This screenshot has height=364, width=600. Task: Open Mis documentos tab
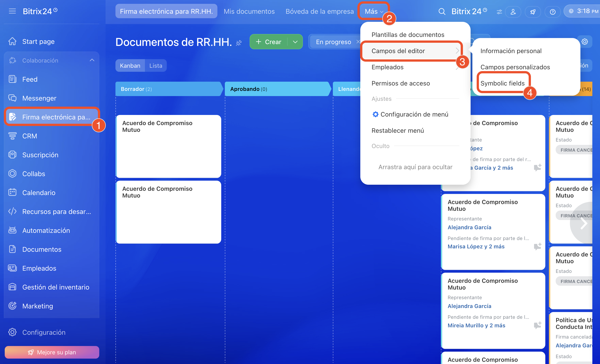249,11
